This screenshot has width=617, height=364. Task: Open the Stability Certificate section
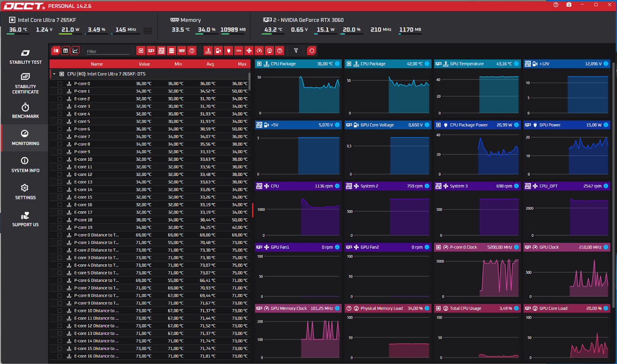point(25,83)
